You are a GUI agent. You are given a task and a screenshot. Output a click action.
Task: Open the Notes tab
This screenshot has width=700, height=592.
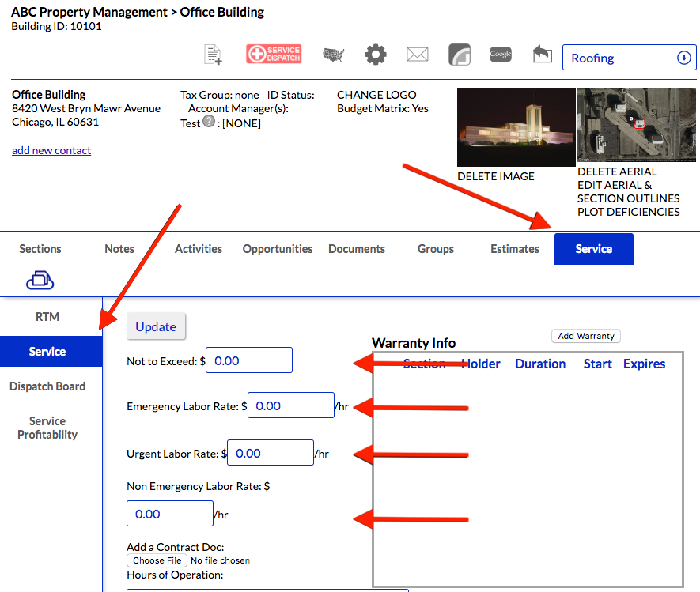coord(119,249)
